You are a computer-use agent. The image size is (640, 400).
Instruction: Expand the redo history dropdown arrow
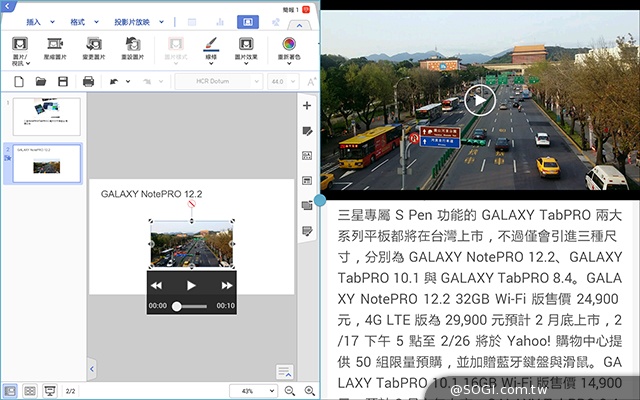[161, 82]
